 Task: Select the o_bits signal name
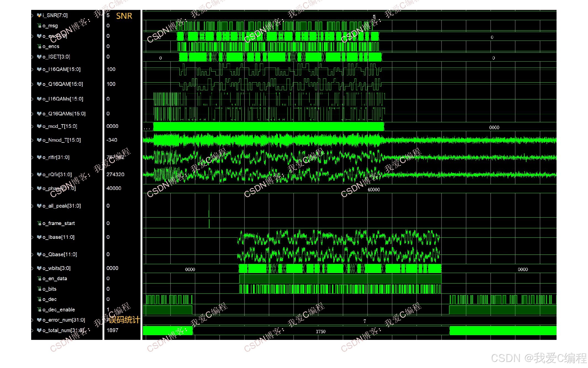tap(49, 289)
